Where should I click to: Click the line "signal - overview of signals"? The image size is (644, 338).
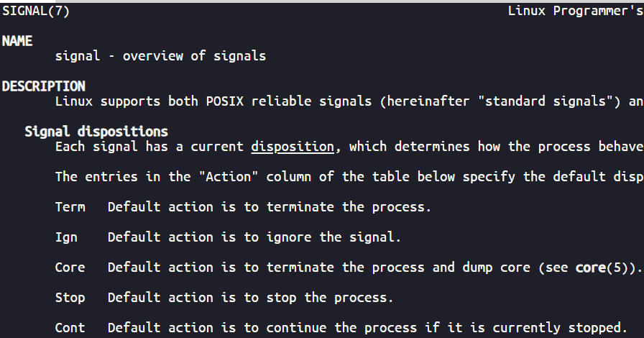pyautogui.click(x=160, y=56)
